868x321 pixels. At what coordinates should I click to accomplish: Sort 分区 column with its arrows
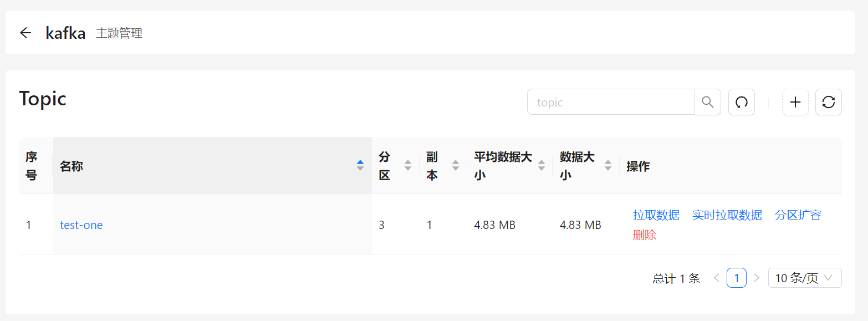[x=408, y=165]
